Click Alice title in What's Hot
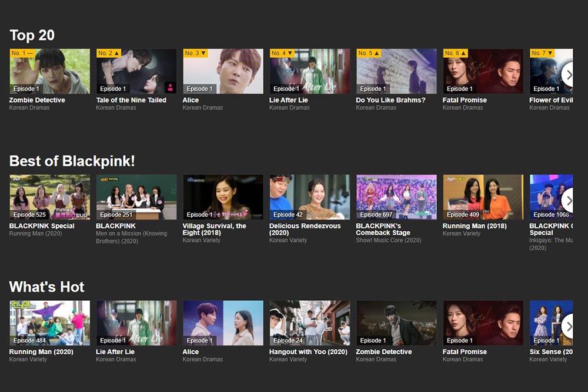The height and width of the screenshot is (392, 588). pos(191,352)
